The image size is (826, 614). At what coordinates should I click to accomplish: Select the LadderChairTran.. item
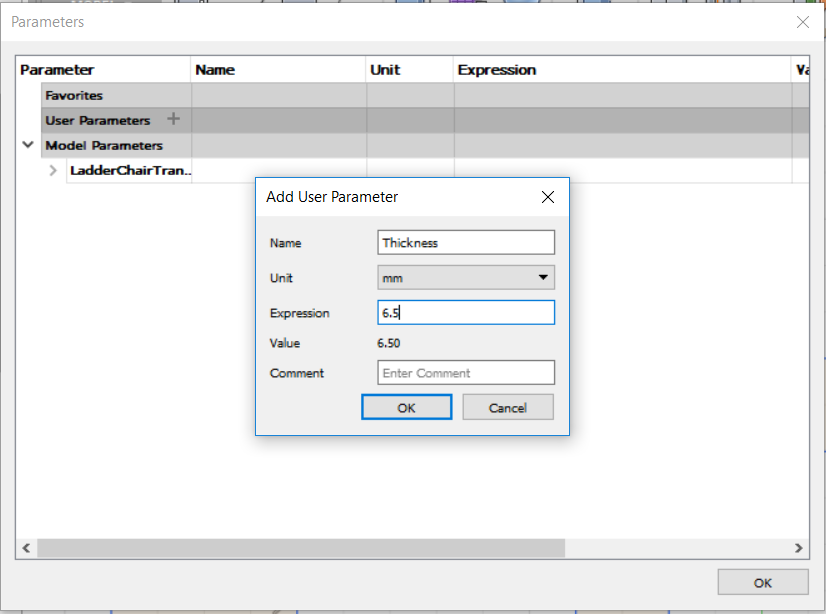pyautogui.click(x=130, y=171)
